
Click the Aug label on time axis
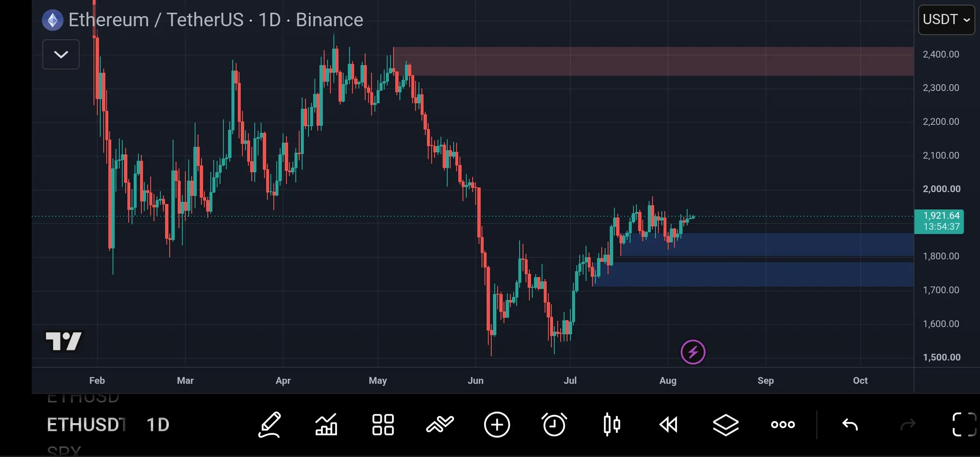[x=668, y=380]
